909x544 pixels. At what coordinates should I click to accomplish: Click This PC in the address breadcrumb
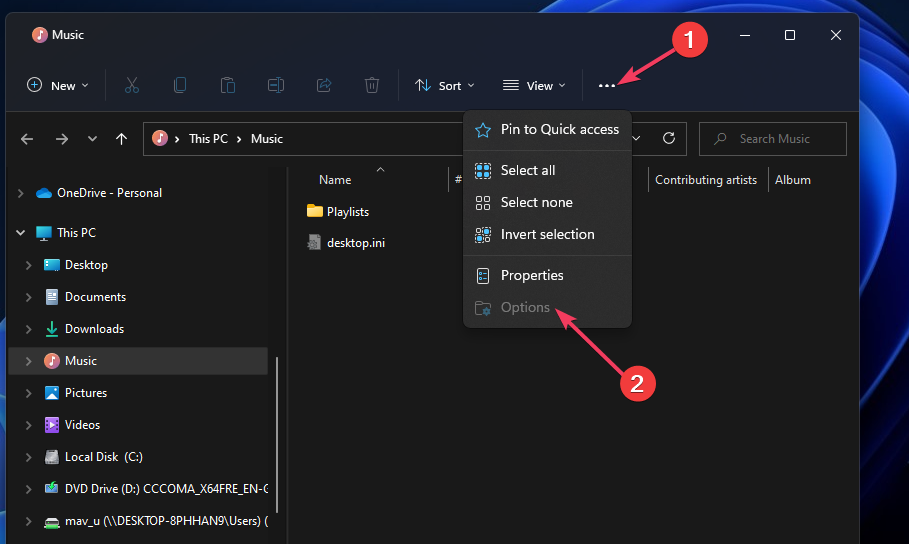(208, 139)
